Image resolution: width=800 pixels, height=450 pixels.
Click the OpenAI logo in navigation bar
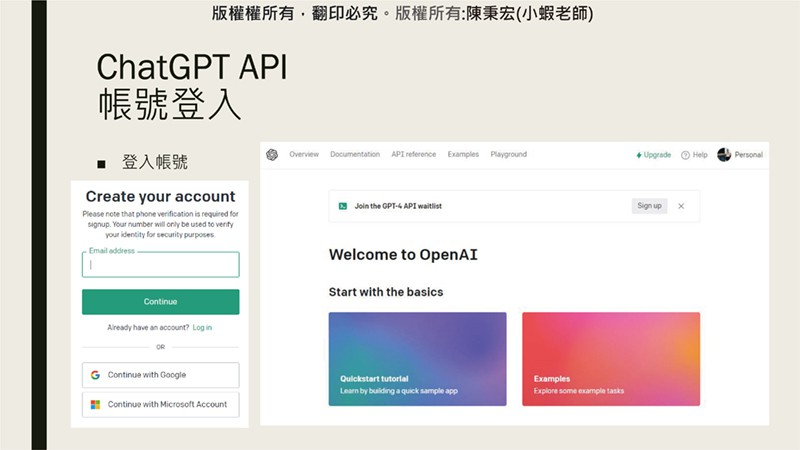271,154
